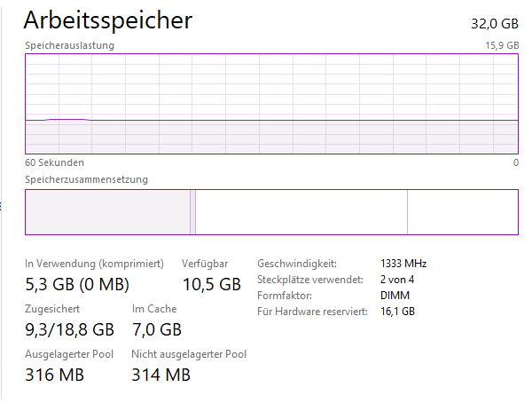Click the Formfaktor value DIMM

(x=395, y=296)
